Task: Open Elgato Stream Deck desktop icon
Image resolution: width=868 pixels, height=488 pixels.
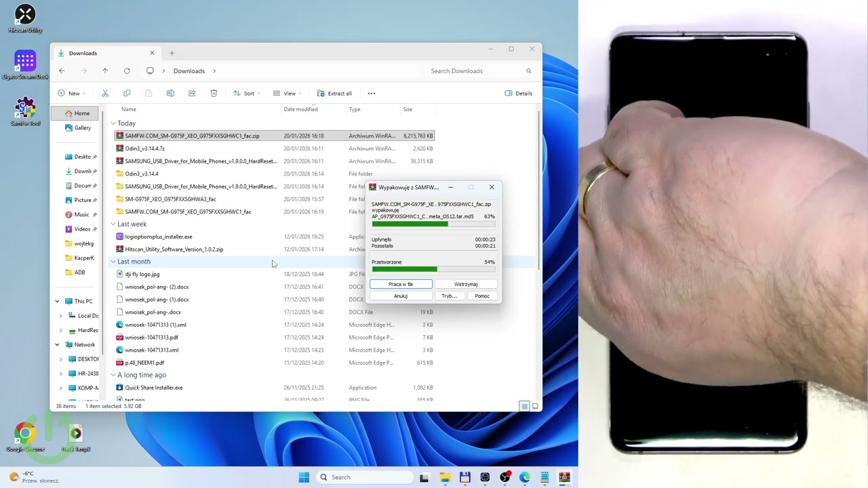Action: point(25,65)
